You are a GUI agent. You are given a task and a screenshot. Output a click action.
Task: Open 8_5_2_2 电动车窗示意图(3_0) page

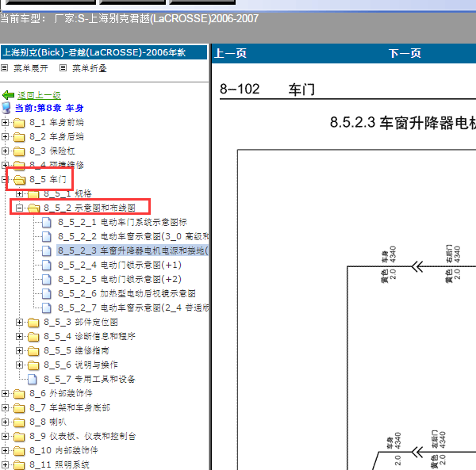(x=133, y=236)
